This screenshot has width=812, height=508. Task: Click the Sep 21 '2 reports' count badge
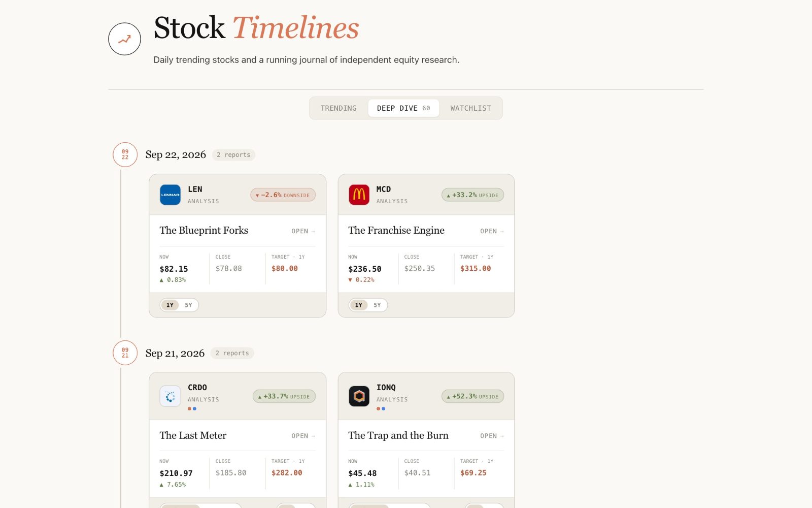(x=232, y=353)
